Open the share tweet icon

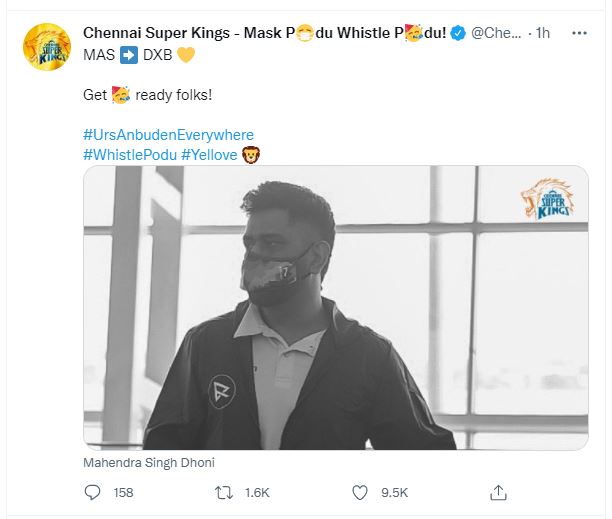(x=497, y=492)
